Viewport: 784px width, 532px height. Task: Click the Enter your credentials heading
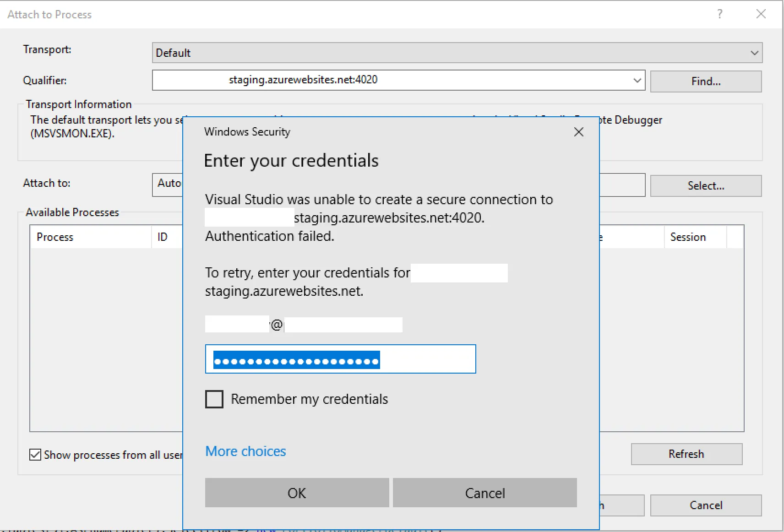pyautogui.click(x=291, y=161)
